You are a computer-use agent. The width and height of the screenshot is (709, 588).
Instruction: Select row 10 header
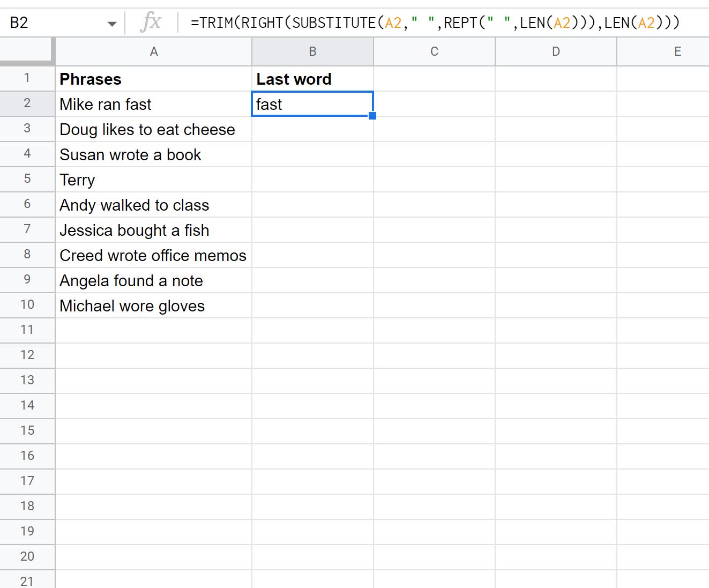27,305
